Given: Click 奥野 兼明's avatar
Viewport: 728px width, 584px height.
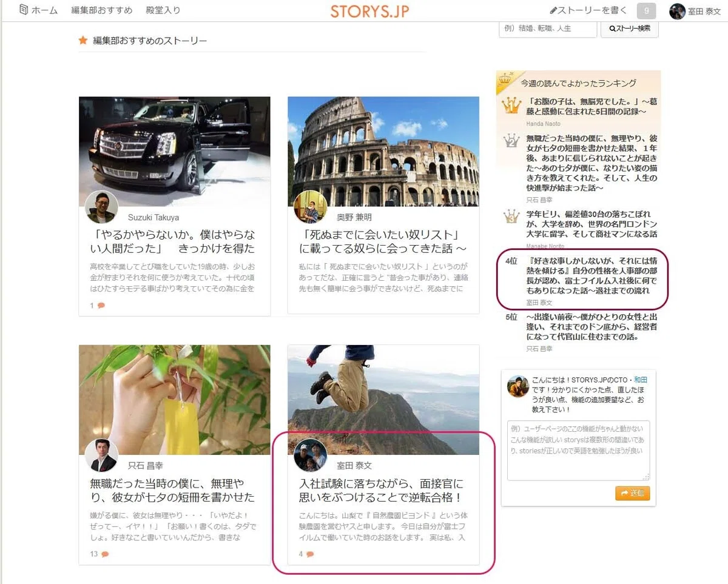Looking at the screenshot, I should tap(310, 207).
